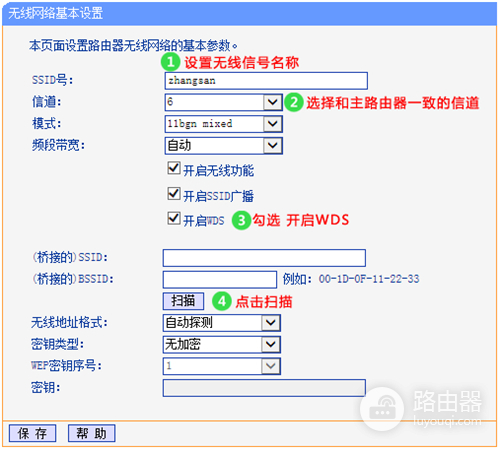
Task: Uncheck the 开启WDS checkbox
Action: point(174,218)
